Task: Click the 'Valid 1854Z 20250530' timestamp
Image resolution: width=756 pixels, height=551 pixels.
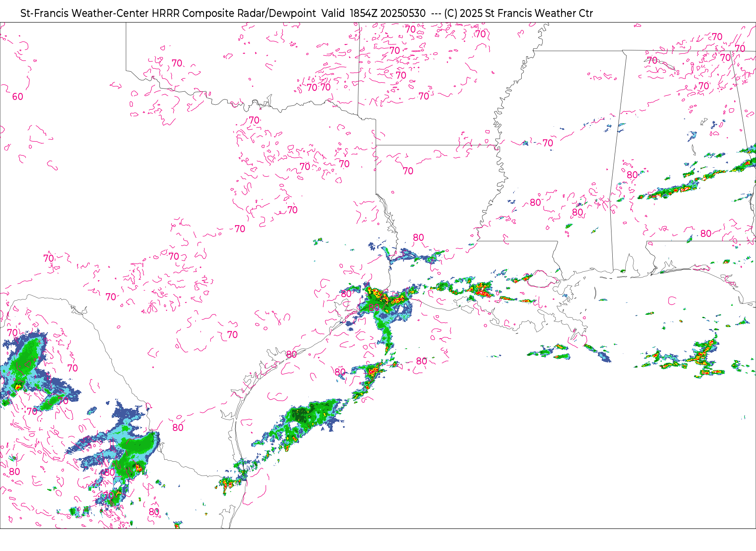Action: tap(373, 13)
